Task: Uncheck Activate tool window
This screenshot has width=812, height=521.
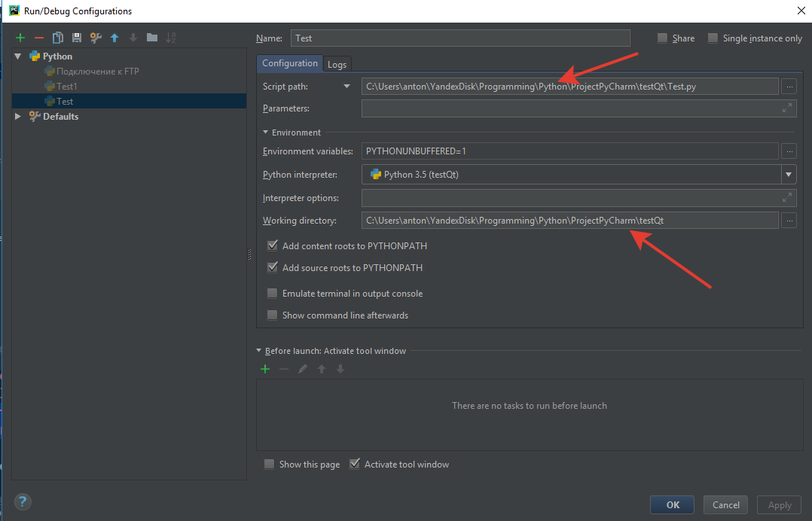Action: click(355, 464)
